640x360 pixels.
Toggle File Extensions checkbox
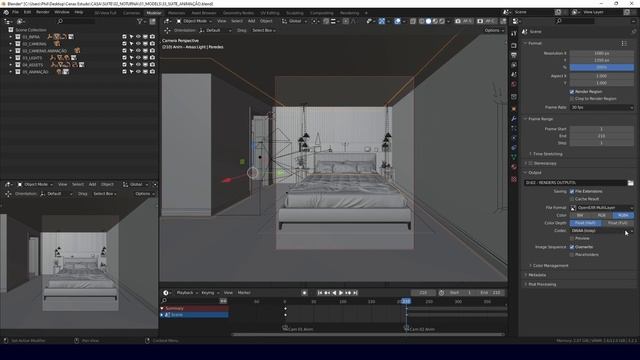tap(572, 191)
